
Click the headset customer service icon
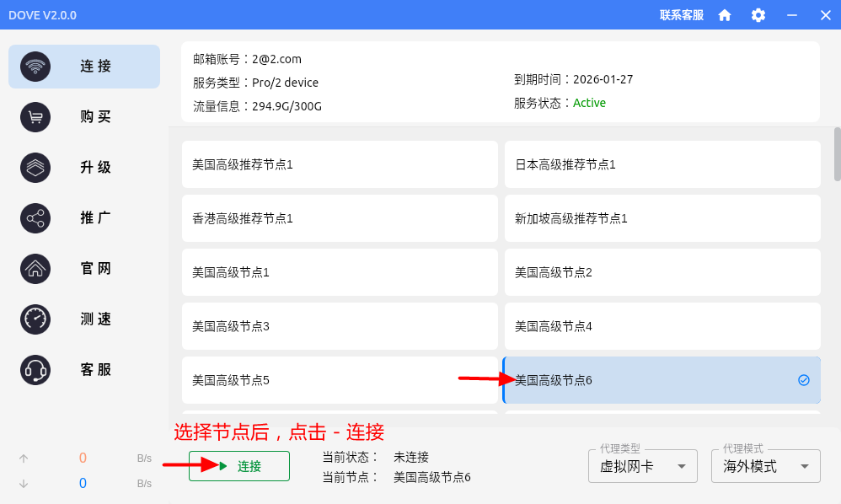pos(35,370)
